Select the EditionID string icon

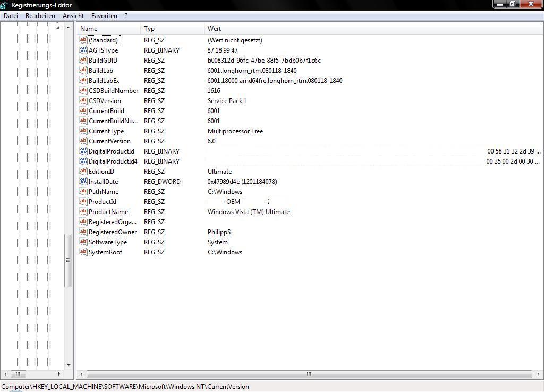83,171
